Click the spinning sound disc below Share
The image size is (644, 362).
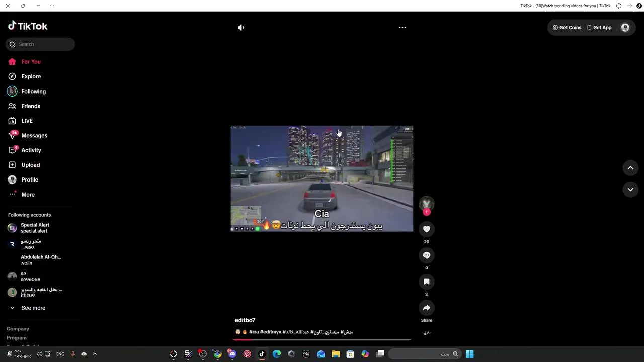point(427,333)
